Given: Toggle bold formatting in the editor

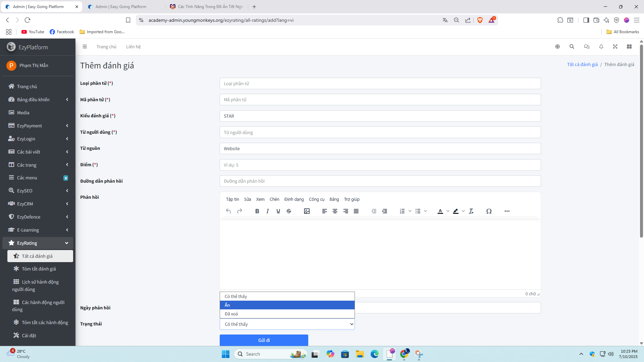Looking at the screenshot, I should (x=257, y=211).
